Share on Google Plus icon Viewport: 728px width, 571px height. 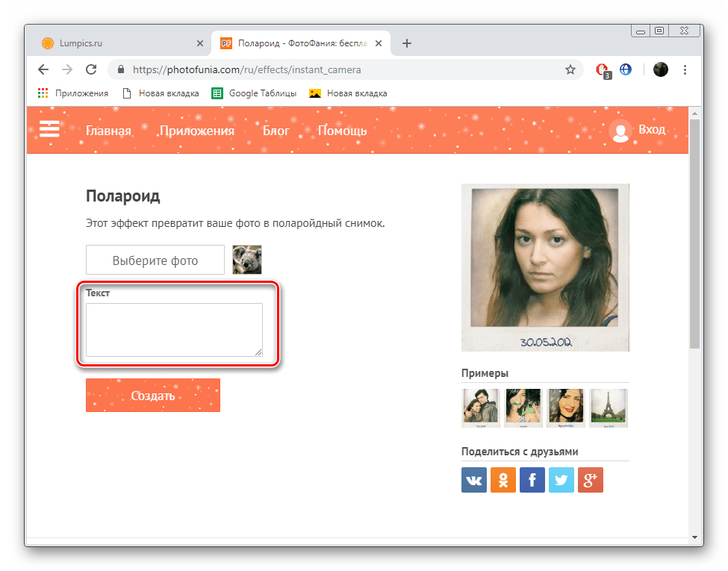point(591,481)
